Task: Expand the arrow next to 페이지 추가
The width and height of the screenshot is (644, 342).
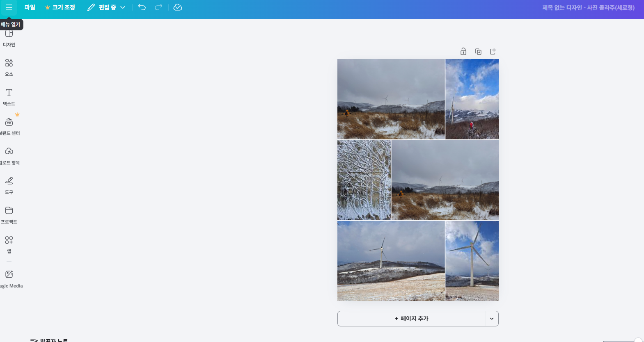Action: click(492, 319)
